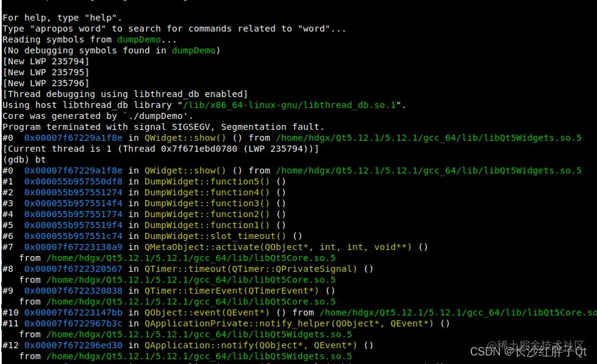Image resolution: width=597 pixels, height=364 pixels.
Task: Click green 'dumpDemo' in the 'Reading symbols from' line
Action: 139,40
